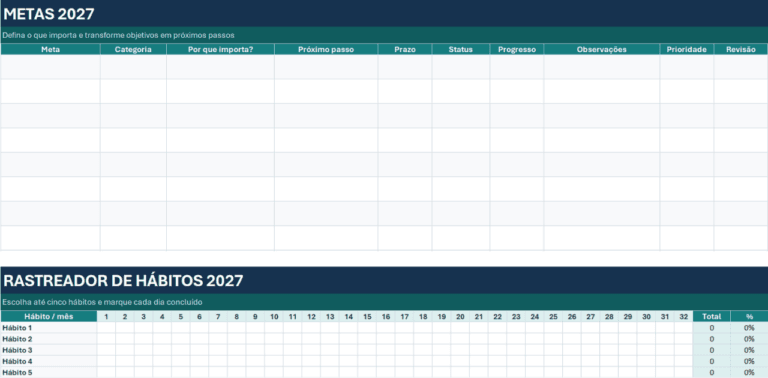Click the first empty cell under Prioridade
Viewport: 768px width, 378px height.
coord(686,67)
